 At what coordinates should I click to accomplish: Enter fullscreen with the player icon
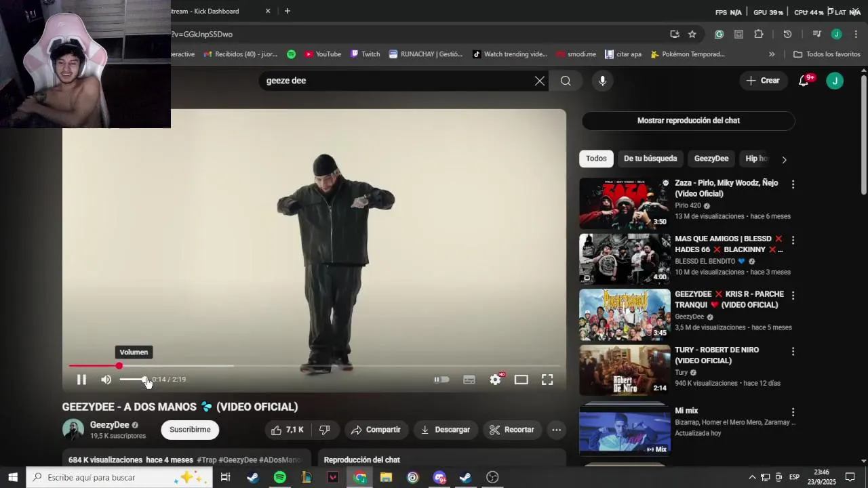[x=547, y=380]
